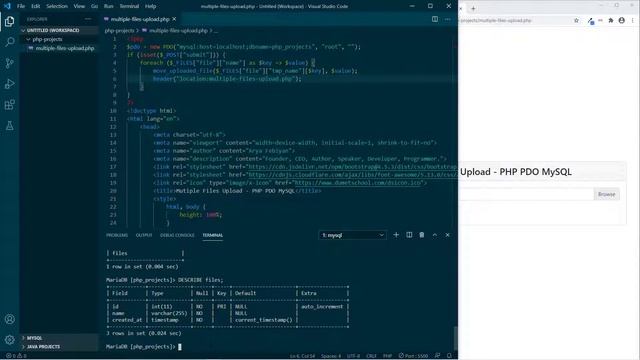This screenshot has height=360, width=640.
Task: Open browser three-dot menu
Action: (x=633, y=20)
